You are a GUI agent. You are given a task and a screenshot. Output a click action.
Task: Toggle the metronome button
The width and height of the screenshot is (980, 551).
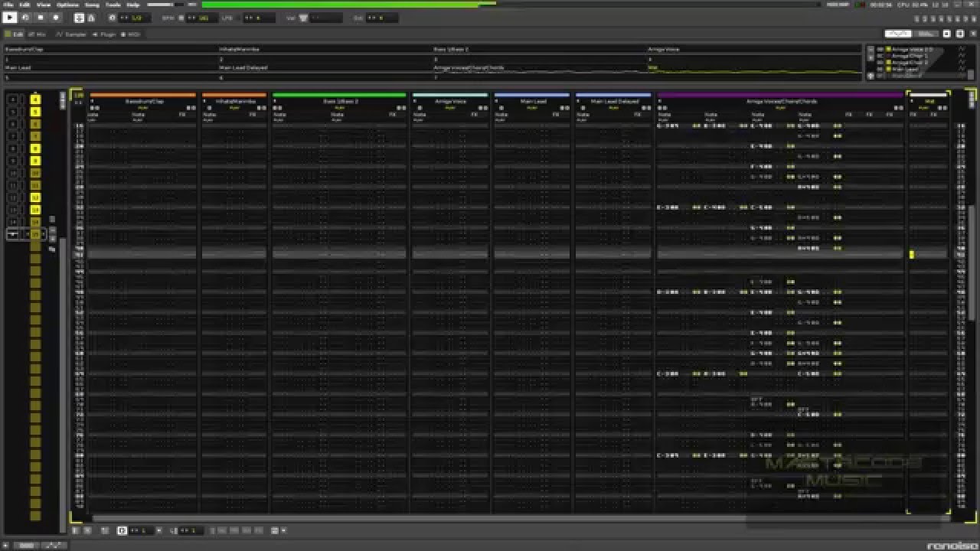91,18
